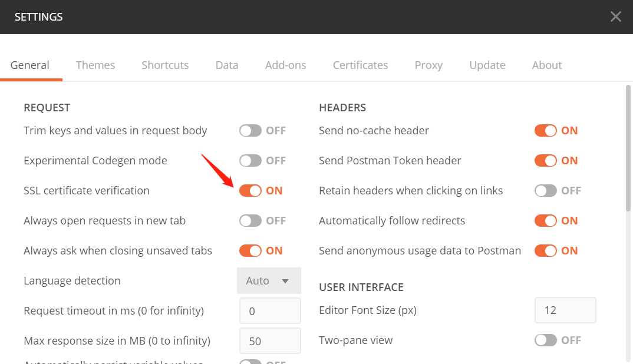Open the Update tab
This screenshot has width=633, height=364.
(487, 65)
